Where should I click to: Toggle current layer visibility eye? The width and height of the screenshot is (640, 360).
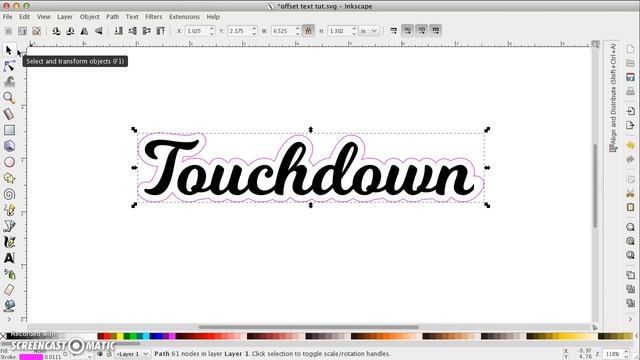click(100, 354)
